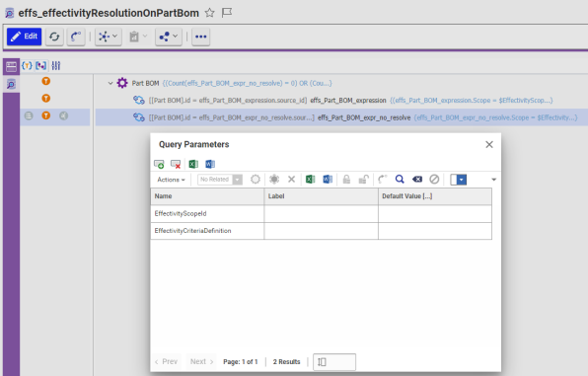
Task: Sort by the Name column header
Action: (207, 196)
